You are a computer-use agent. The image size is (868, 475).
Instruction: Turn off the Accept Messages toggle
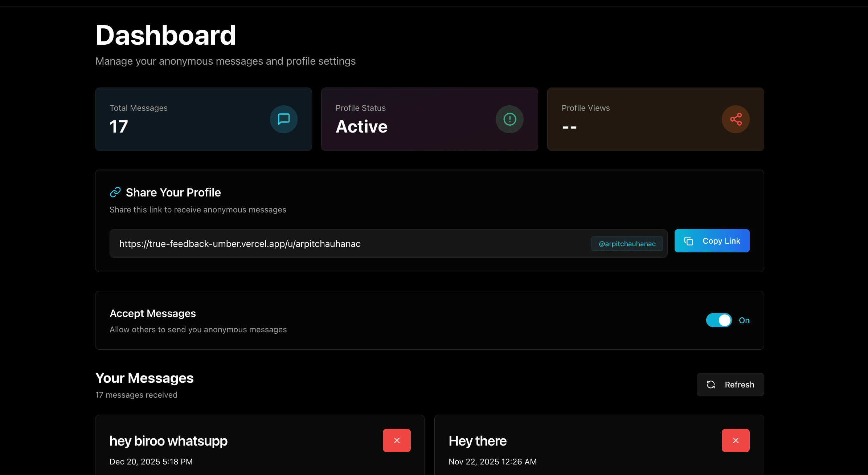click(718, 320)
